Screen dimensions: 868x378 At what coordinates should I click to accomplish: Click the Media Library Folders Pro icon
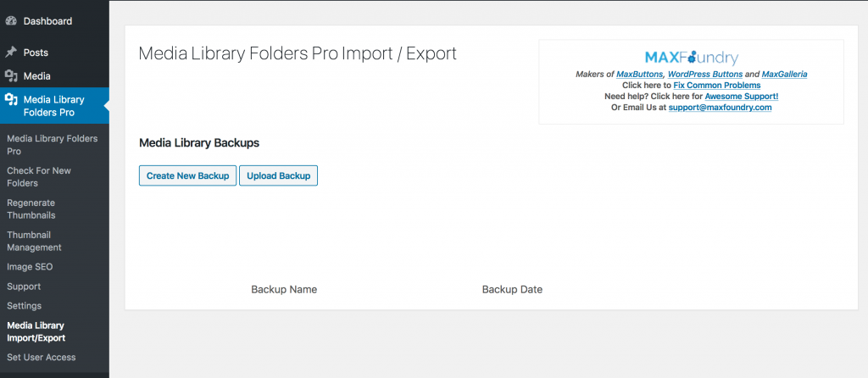pos(11,100)
